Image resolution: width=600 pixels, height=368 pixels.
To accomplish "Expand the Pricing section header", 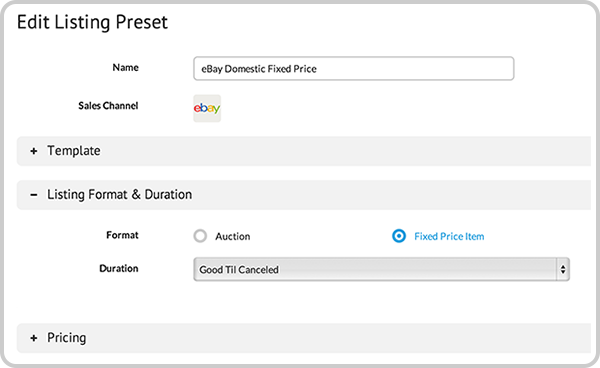I will pos(304,338).
